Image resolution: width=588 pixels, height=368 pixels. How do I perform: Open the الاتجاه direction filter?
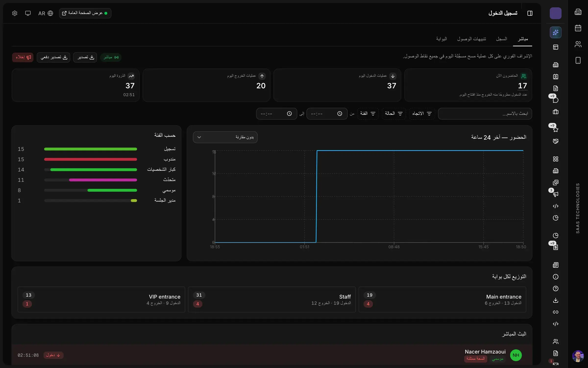pyautogui.click(x=422, y=114)
